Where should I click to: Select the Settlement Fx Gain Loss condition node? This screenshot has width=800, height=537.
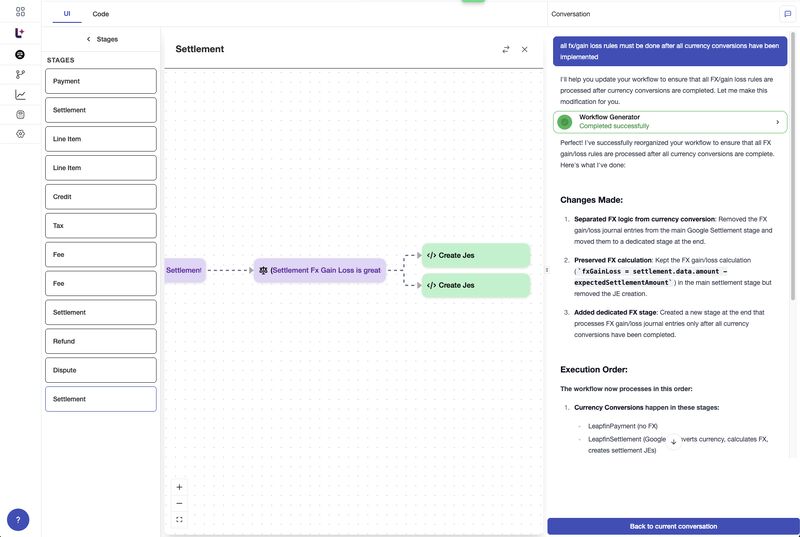tap(319, 270)
